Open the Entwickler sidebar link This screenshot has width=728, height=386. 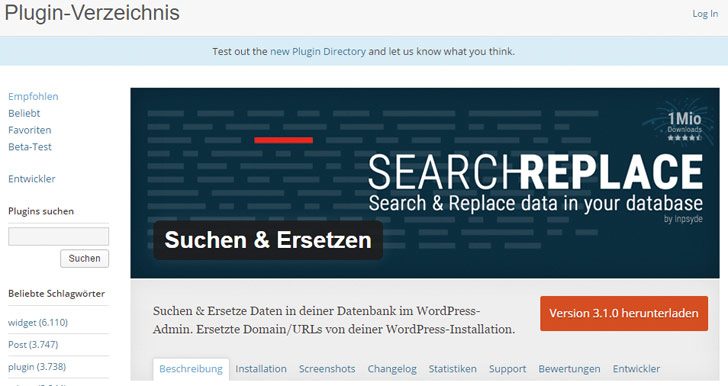pyautogui.click(x=32, y=178)
